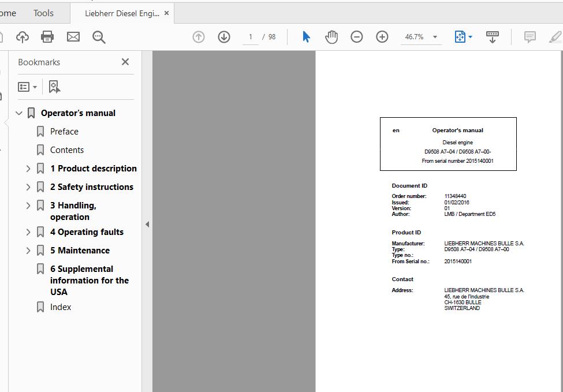Zoom out with minus button
Screen dimensions: 563x392
coord(356,37)
